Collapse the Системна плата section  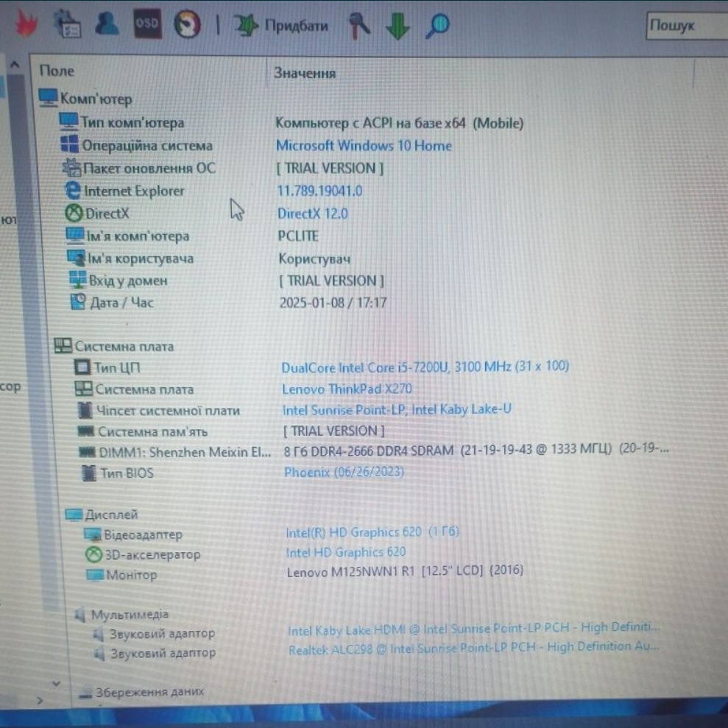(x=62, y=344)
